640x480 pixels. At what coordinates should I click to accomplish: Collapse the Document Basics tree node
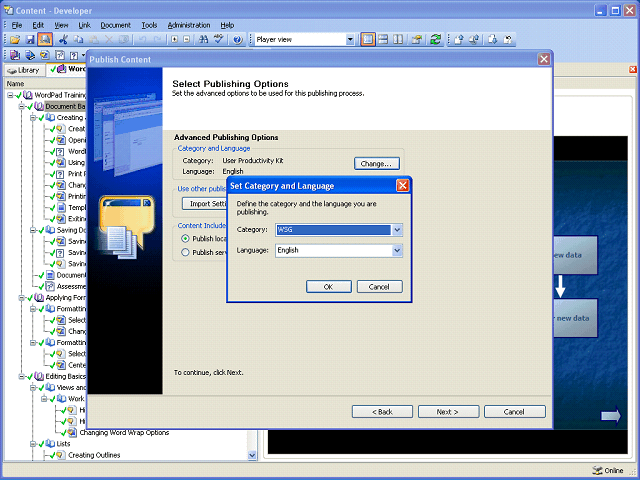pos(22,106)
